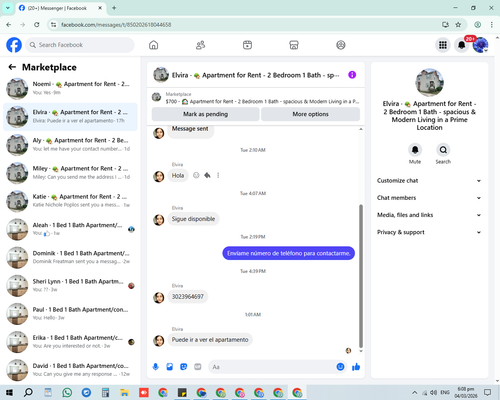Open Calculator from the taskbar

105,392
